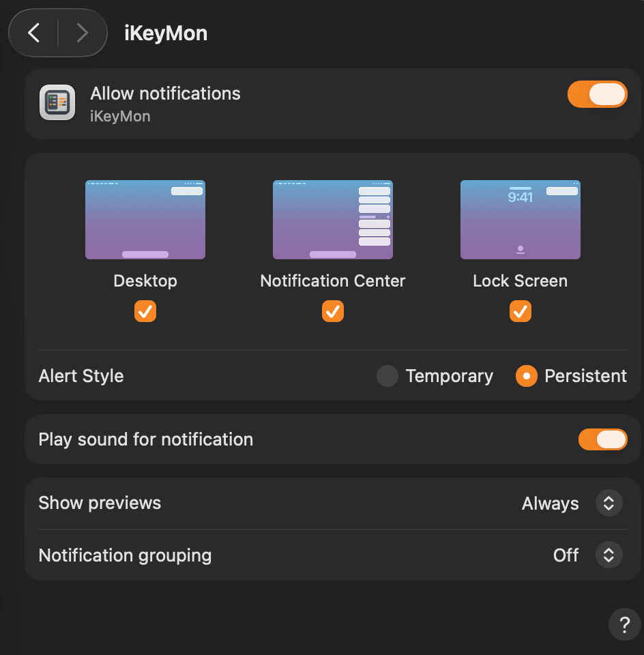The width and height of the screenshot is (644, 655).
Task: Click the Notification Center preview thumbnail
Action: coord(333,220)
